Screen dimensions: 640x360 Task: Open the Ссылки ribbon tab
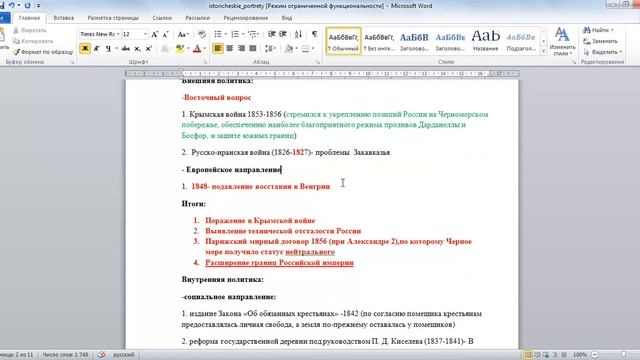(162, 18)
